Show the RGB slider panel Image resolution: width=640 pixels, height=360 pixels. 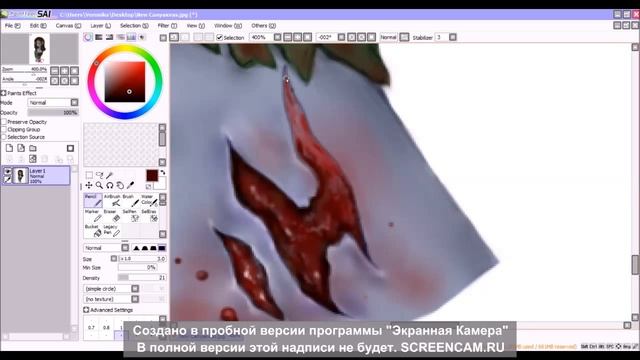point(99,37)
